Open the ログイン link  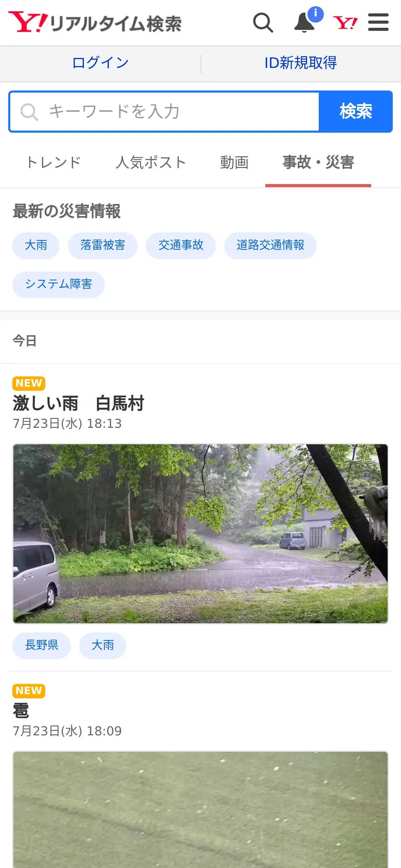(100, 63)
